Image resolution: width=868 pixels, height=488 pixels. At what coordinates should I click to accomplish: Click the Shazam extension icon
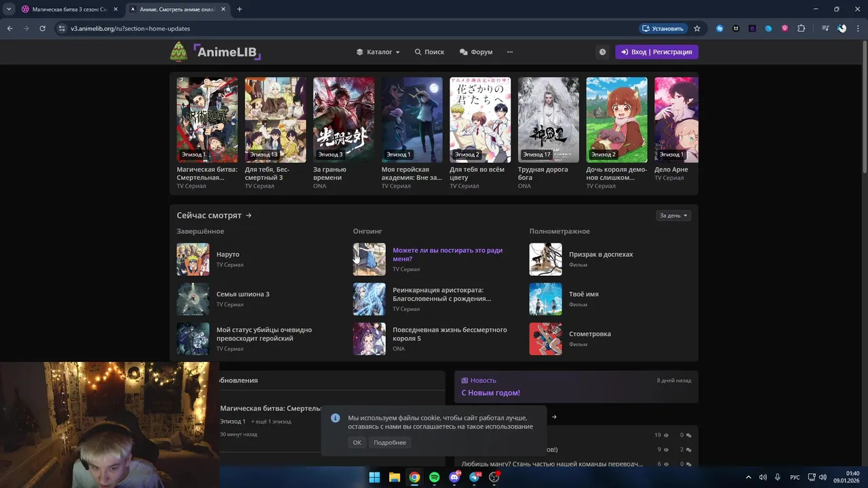(719, 28)
